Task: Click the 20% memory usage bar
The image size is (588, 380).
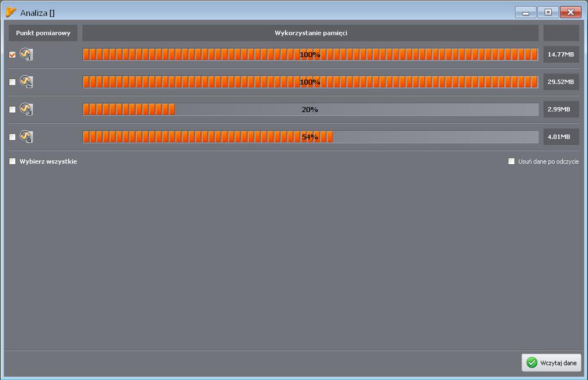Action: click(311, 110)
